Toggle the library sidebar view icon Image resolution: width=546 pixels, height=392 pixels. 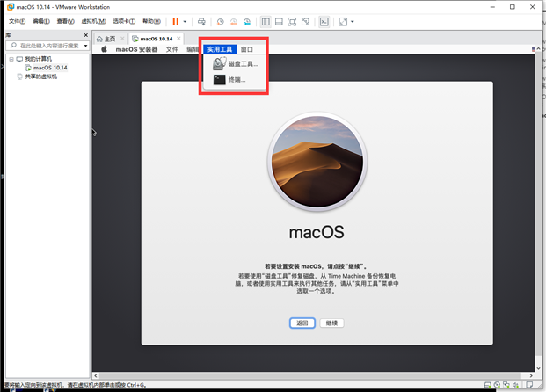(266, 22)
